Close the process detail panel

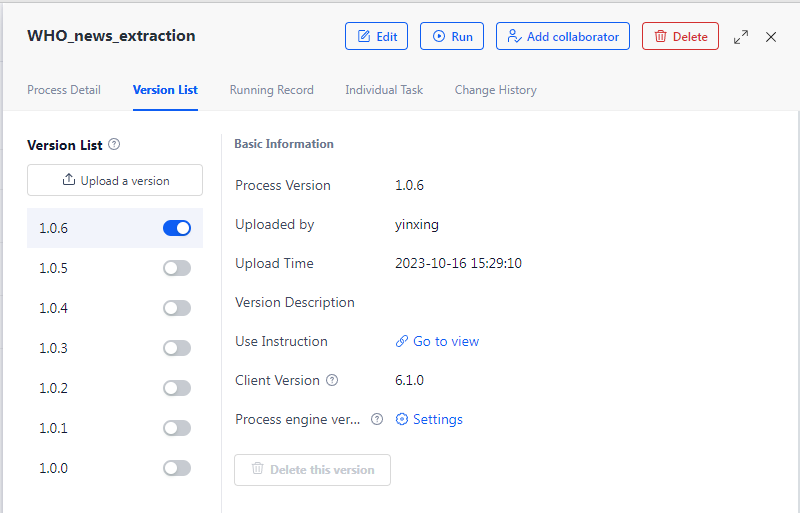(x=771, y=37)
